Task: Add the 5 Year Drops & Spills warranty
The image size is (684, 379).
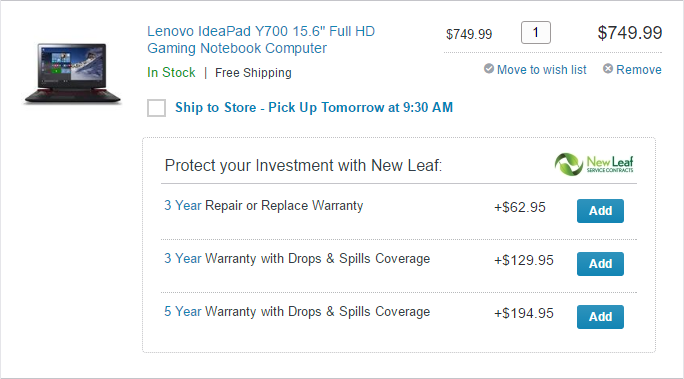Action: coord(600,317)
